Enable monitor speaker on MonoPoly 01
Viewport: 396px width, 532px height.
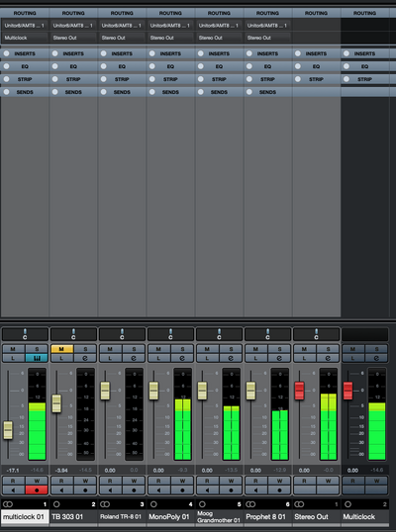[x=158, y=489]
